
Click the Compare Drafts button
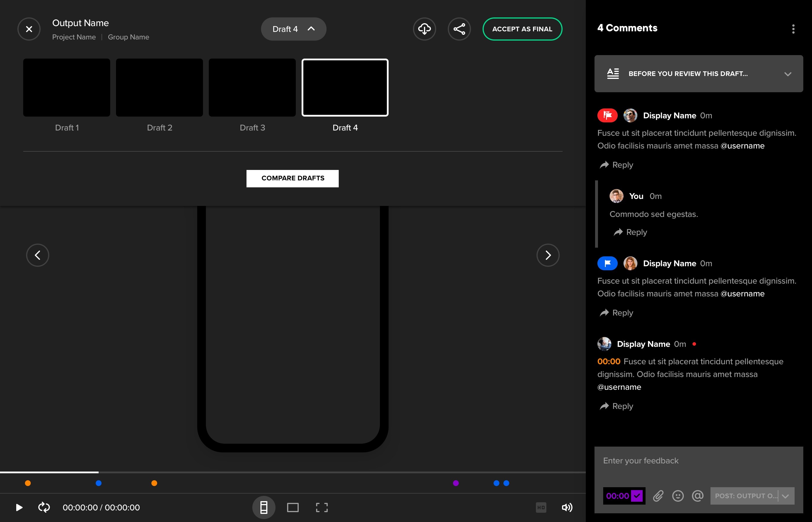click(293, 178)
